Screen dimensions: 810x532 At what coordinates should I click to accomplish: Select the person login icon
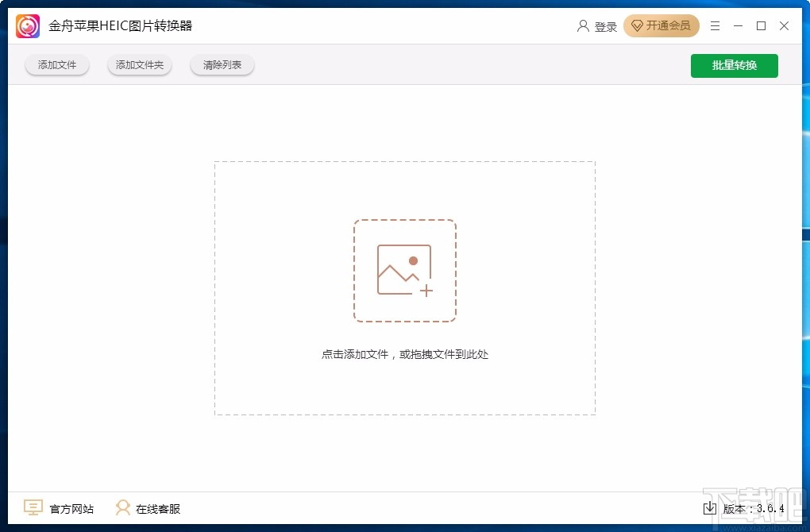pyautogui.click(x=583, y=25)
